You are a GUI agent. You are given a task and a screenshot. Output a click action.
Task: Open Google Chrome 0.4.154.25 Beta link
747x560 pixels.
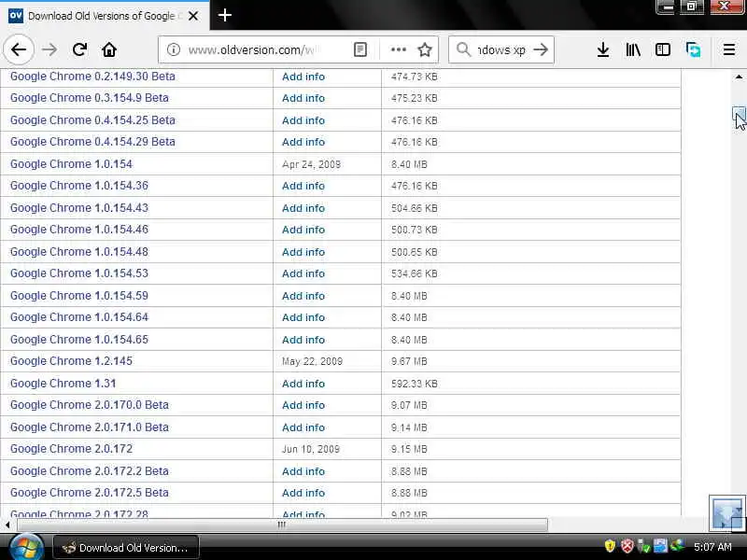tap(92, 120)
